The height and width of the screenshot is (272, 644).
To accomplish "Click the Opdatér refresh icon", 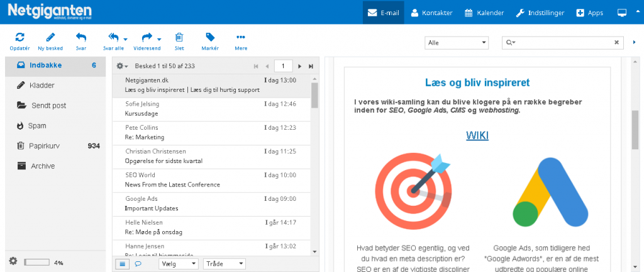I will [x=19, y=38].
